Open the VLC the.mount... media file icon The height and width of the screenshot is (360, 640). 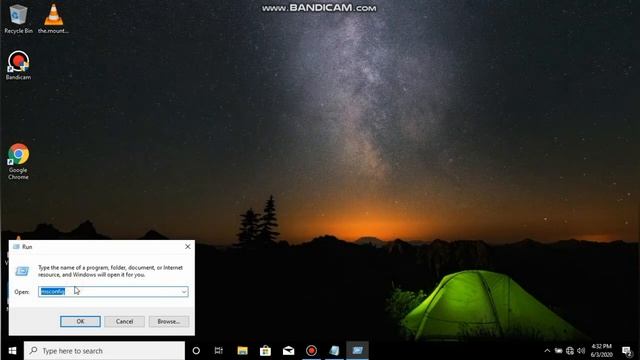click(53, 18)
